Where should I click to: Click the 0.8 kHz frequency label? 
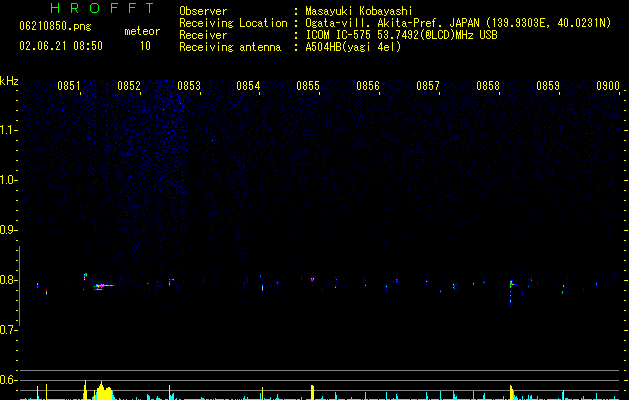tap(8, 280)
